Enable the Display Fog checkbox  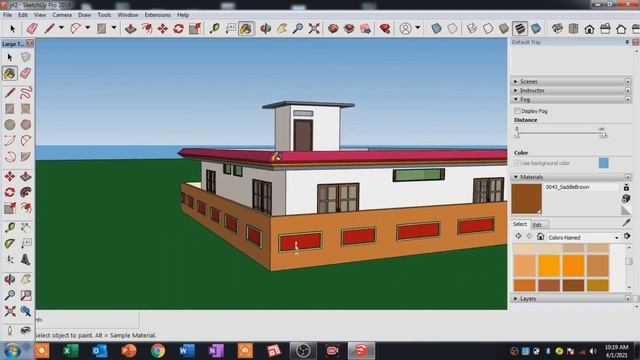517,111
